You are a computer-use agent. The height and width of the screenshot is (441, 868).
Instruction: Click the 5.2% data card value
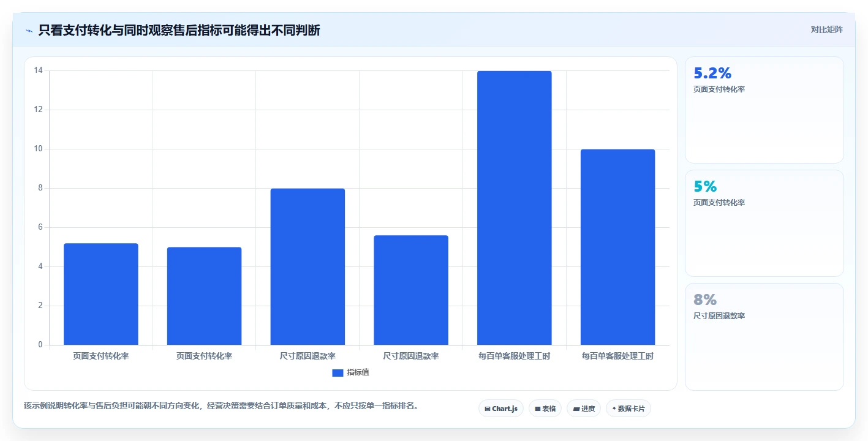coord(712,73)
